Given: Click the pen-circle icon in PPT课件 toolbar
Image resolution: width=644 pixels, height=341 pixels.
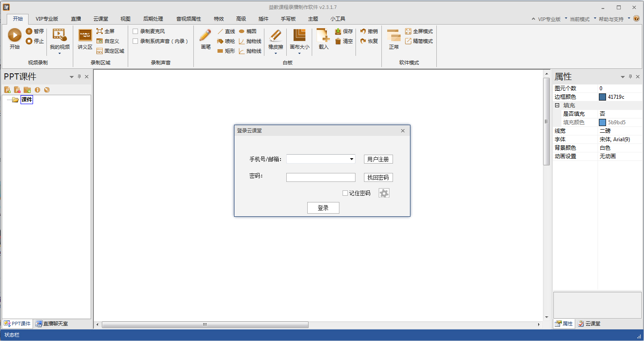Looking at the screenshot, I should tap(47, 90).
